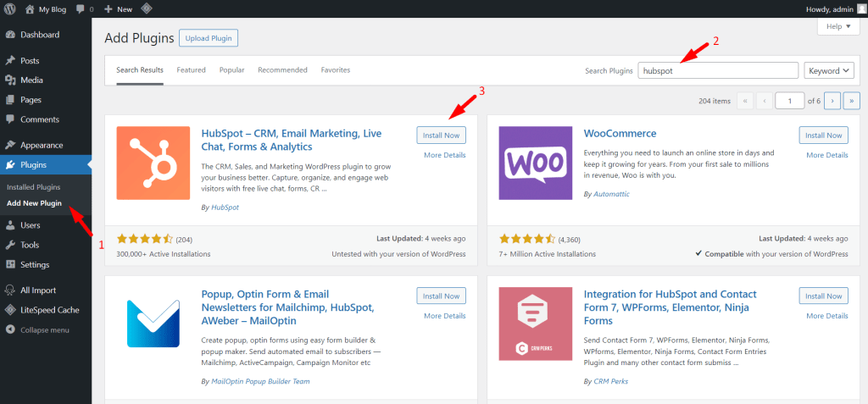868x404 pixels.
Task: Click the MailOptin blue envelope logo
Action: click(x=153, y=324)
